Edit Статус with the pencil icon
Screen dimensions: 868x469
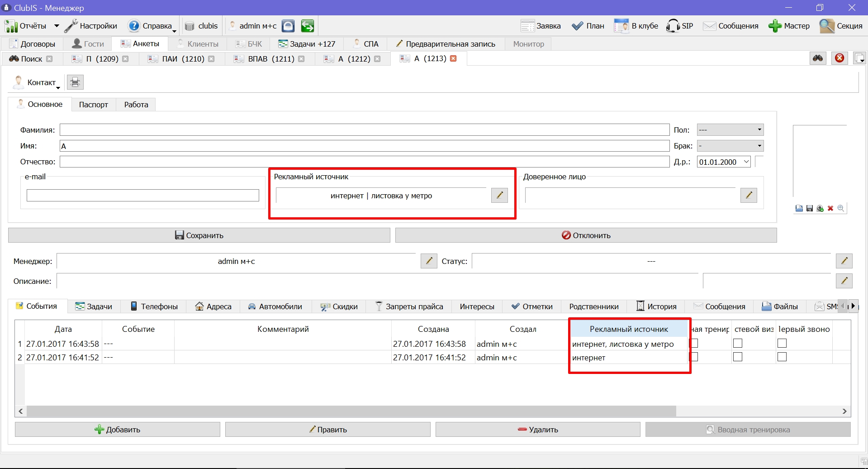click(844, 261)
